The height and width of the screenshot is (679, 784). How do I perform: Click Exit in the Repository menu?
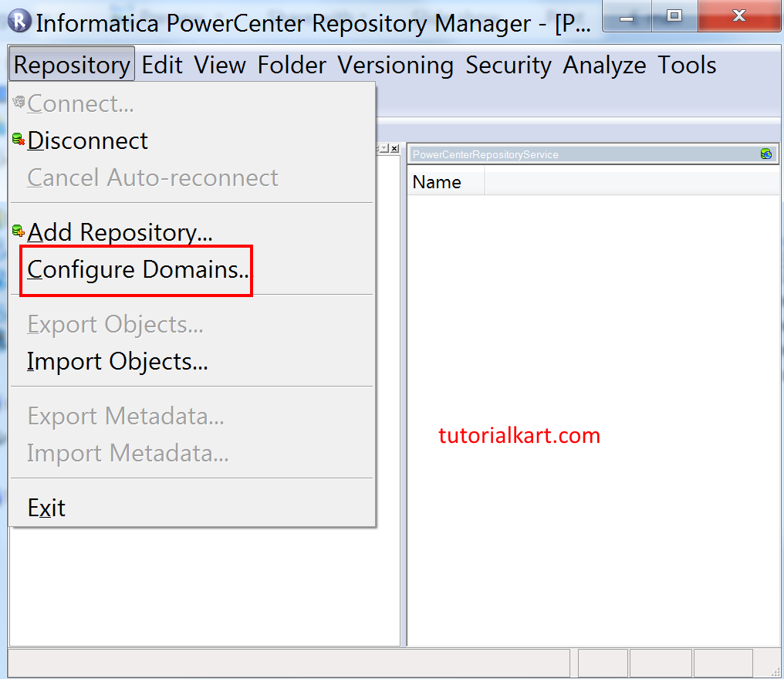(192, 508)
